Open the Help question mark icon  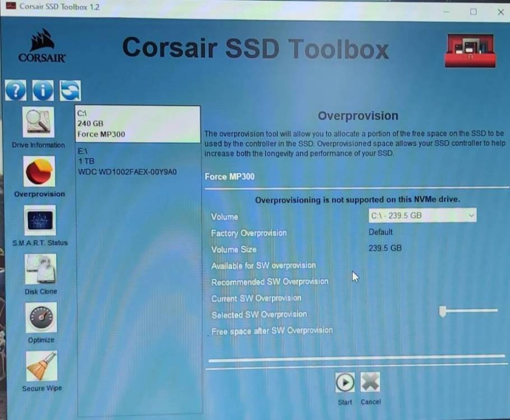tap(16, 90)
